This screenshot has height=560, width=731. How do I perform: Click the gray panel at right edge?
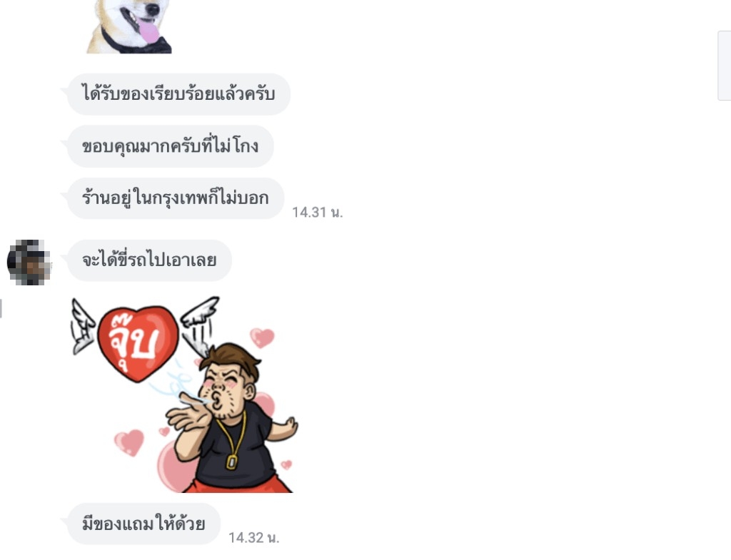tap(724, 66)
